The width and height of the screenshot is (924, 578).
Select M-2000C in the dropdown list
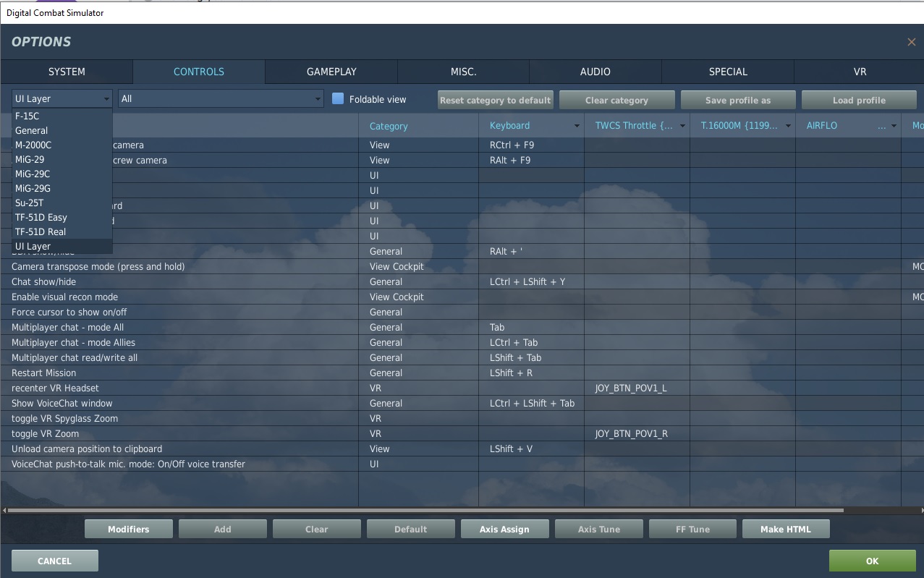[x=62, y=145]
